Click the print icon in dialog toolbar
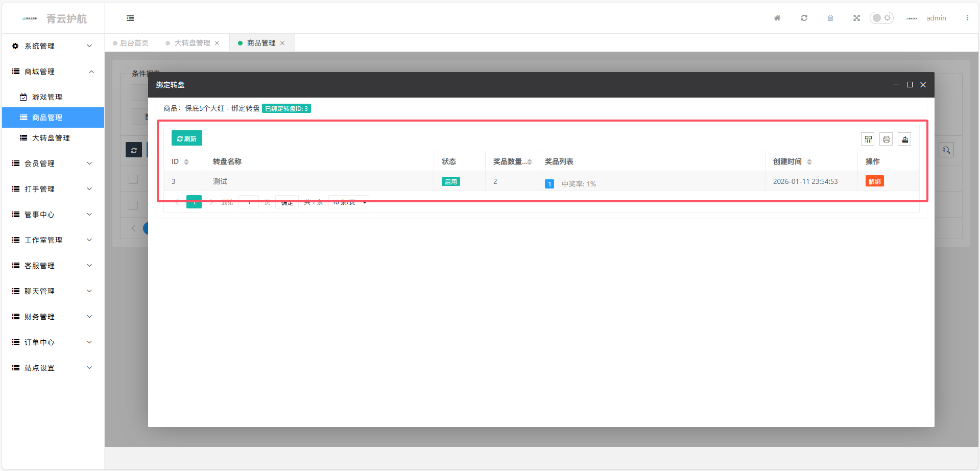Image resolution: width=980 pixels, height=471 pixels. (x=887, y=139)
